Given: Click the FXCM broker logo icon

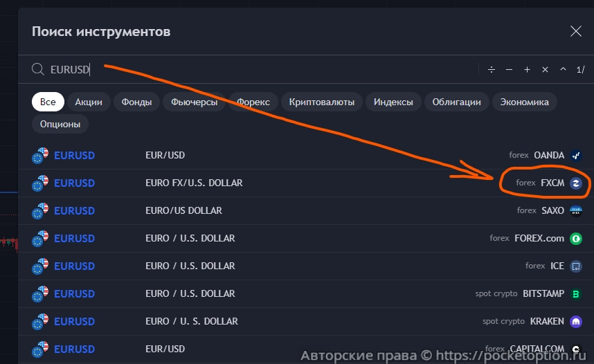Looking at the screenshot, I should click(x=575, y=183).
